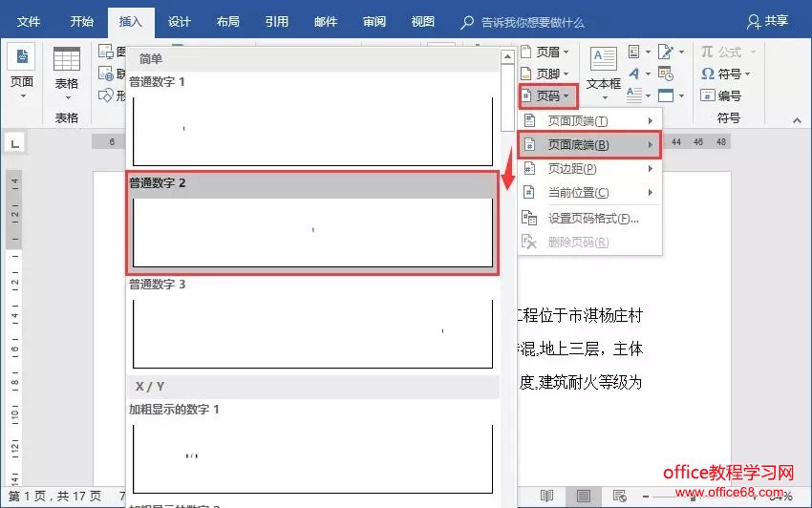Click the online pictures icon in the ribbon
Viewport: 812px width, 508px height.
pyautogui.click(x=106, y=74)
